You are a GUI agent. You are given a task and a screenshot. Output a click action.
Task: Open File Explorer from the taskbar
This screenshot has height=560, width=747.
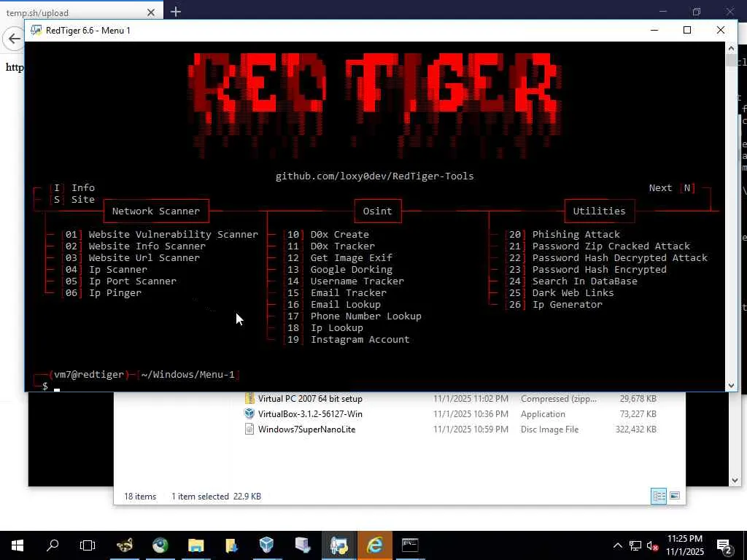pyautogui.click(x=196, y=545)
